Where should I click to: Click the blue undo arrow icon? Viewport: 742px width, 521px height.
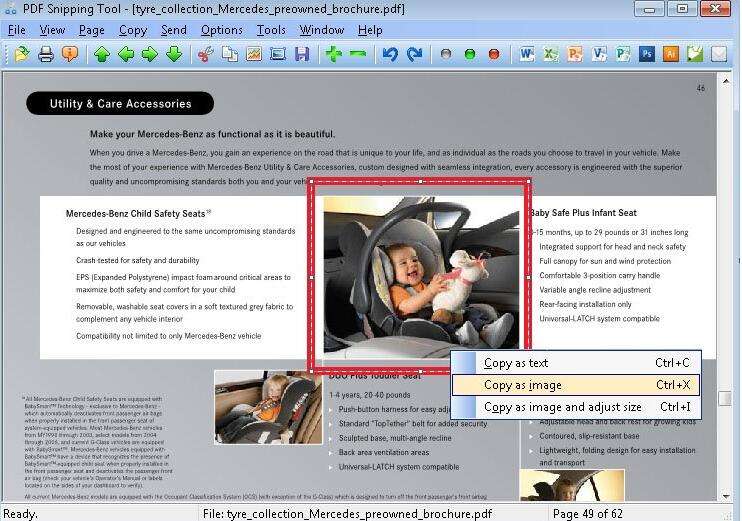coord(390,54)
